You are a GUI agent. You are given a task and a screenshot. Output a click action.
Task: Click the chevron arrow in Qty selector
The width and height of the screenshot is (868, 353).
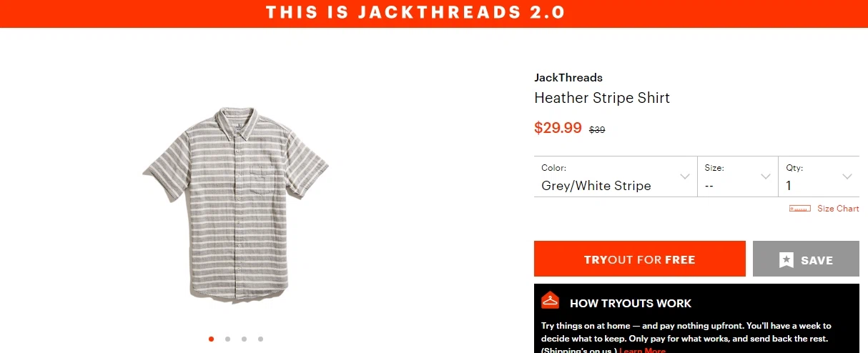coord(847,176)
